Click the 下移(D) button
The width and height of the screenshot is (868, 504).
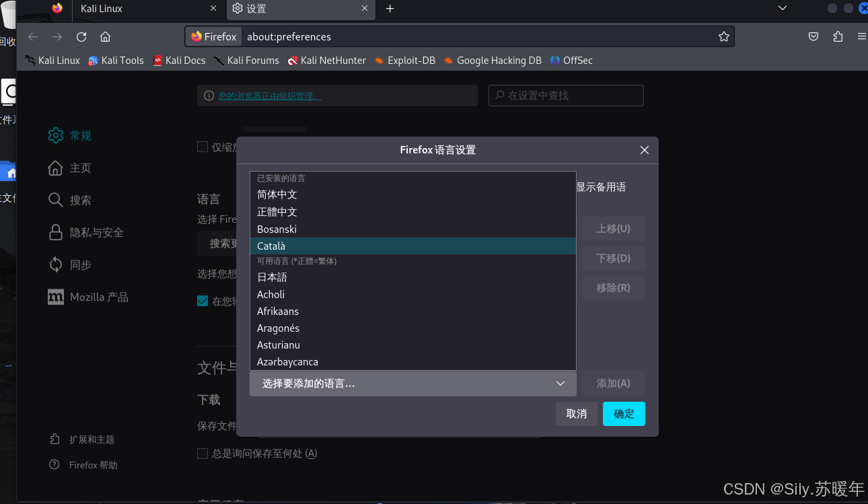pyautogui.click(x=614, y=258)
